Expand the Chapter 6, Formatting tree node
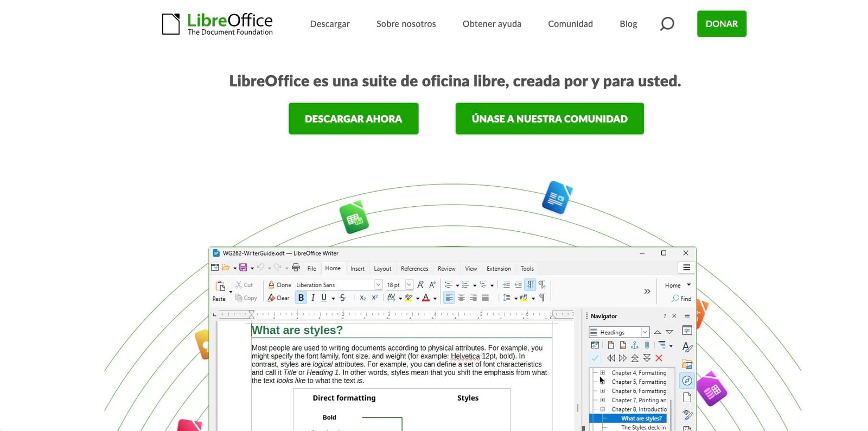 (602, 391)
